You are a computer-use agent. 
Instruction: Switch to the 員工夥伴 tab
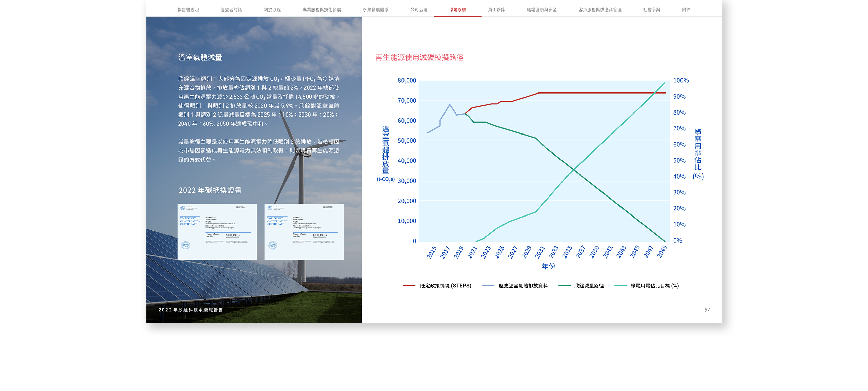pos(496,10)
